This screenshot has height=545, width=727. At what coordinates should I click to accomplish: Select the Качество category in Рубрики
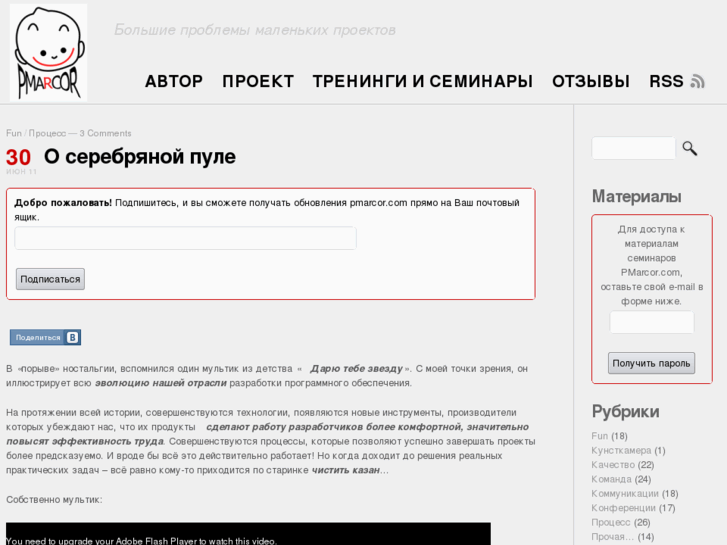click(612, 464)
